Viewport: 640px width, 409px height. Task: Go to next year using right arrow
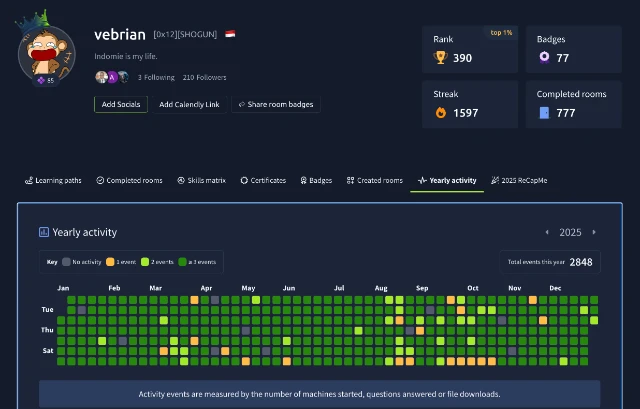(x=594, y=232)
